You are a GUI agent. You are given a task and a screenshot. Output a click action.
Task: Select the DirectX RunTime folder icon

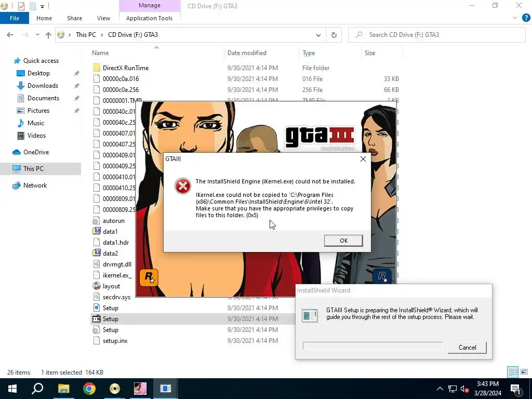point(97,68)
